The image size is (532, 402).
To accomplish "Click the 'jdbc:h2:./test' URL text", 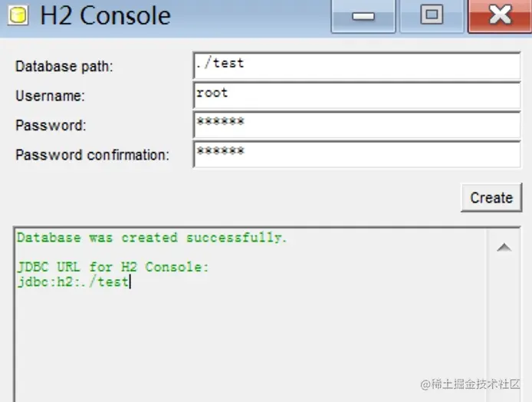I will [73, 282].
